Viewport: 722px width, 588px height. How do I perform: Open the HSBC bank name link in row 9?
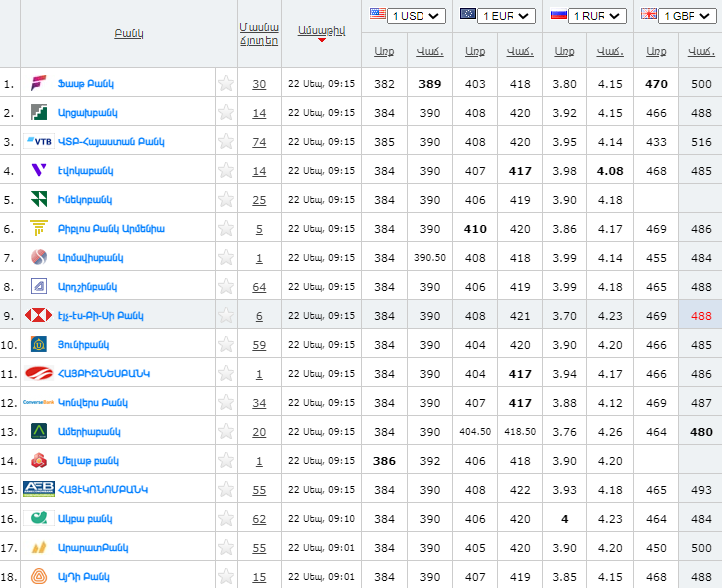click(x=100, y=316)
